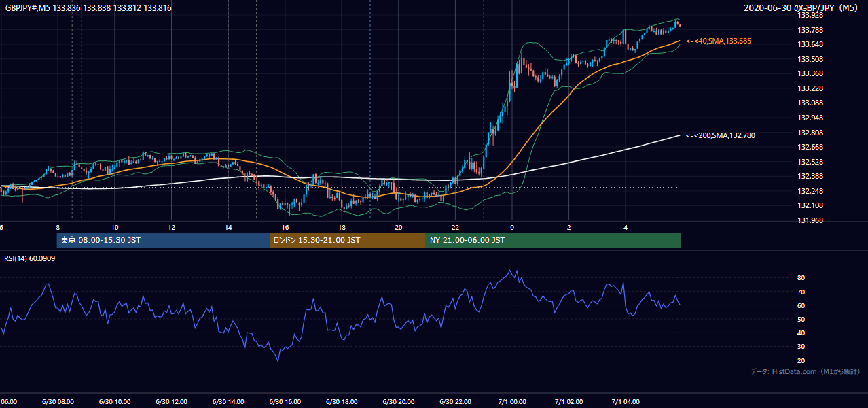This screenshot has height=408, width=868.
Task: Click price axis value 133.508
Action: click(810, 59)
